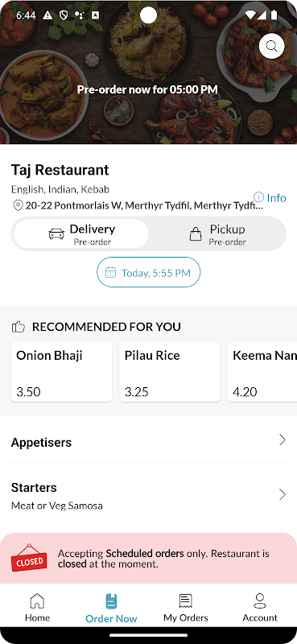Go to the Home tab
This screenshot has height=644, width=297.
point(37,608)
